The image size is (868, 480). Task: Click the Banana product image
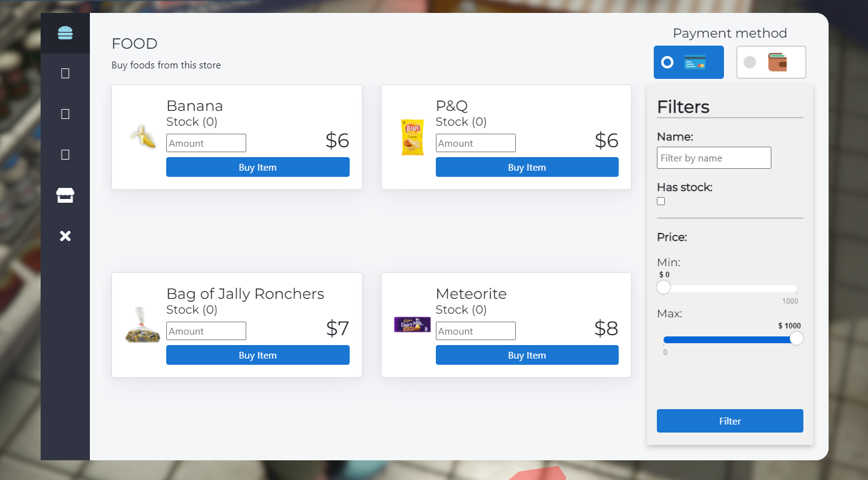click(x=143, y=136)
